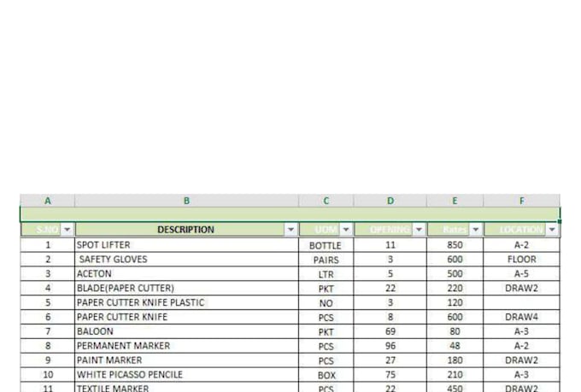Image resolution: width=581 pixels, height=392 pixels.
Task: Click A-2 location in PERMANENT MARKER row
Action: [522, 346]
